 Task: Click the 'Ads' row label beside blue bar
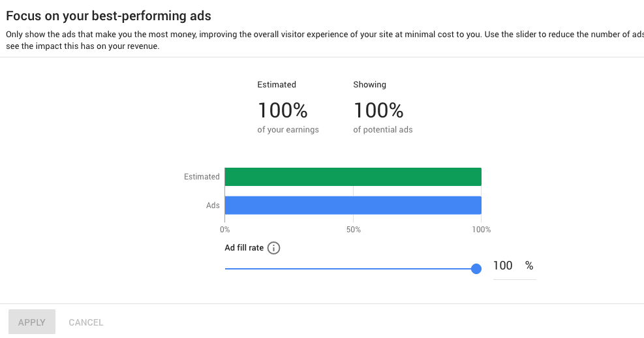[x=213, y=205]
